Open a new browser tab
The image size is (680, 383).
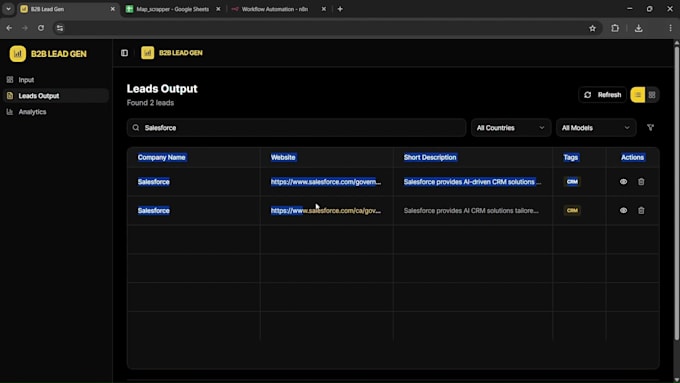[x=340, y=9]
